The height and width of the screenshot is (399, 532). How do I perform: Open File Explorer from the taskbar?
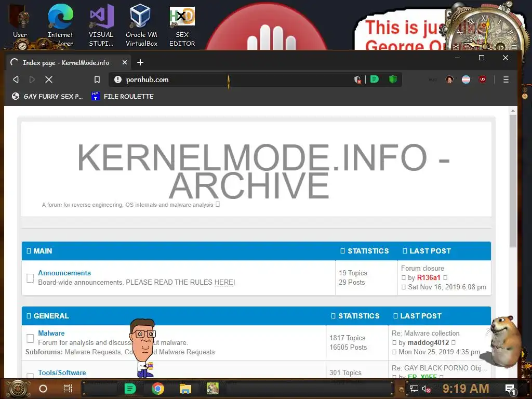tap(185, 389)
